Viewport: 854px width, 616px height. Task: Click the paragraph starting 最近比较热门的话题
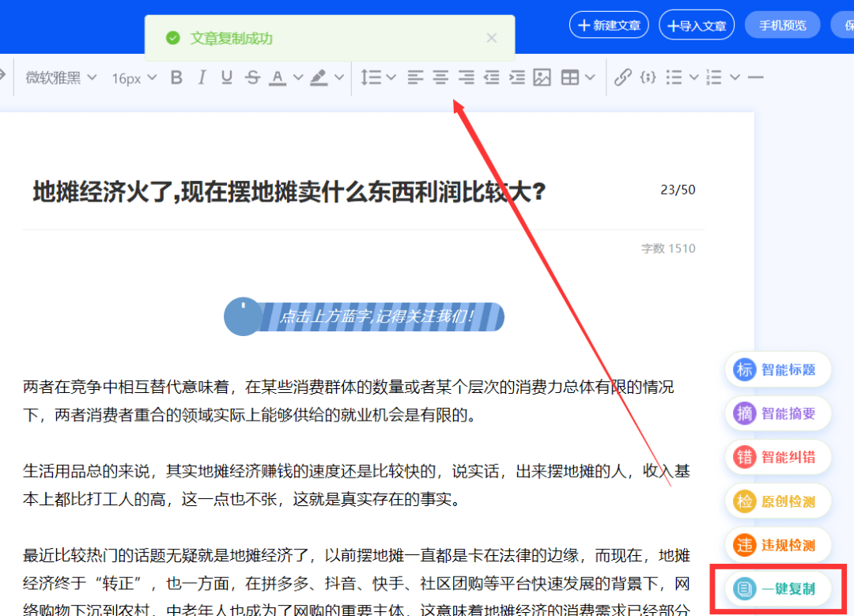click(357, 583)
